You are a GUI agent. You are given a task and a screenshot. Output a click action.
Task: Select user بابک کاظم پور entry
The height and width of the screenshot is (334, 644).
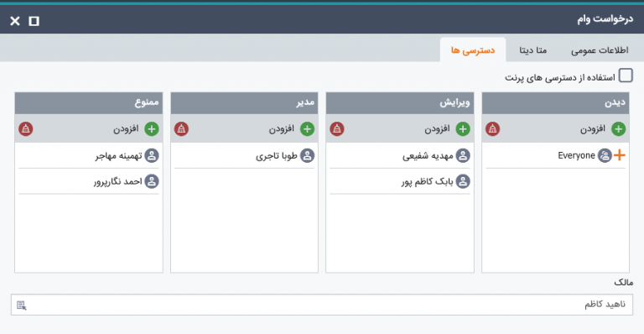click(400, 181)
